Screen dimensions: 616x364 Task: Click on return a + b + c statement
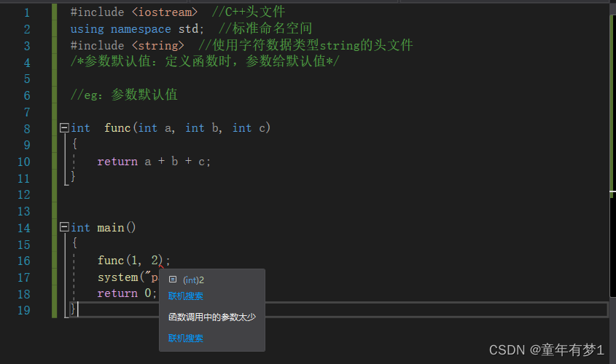tap(154, 162)
